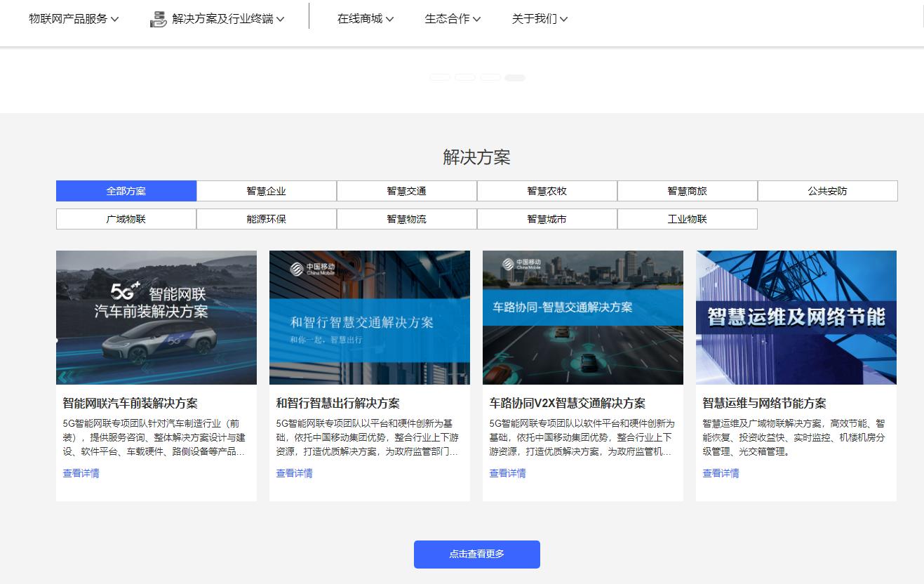Image resolution: width=924 pixels, height=584 pixels.
Task: Switch to the 广域物联 category
Action: point(126,218)
